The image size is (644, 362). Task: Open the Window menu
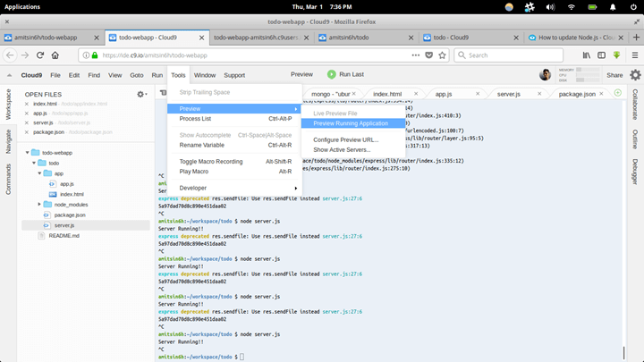205,75
